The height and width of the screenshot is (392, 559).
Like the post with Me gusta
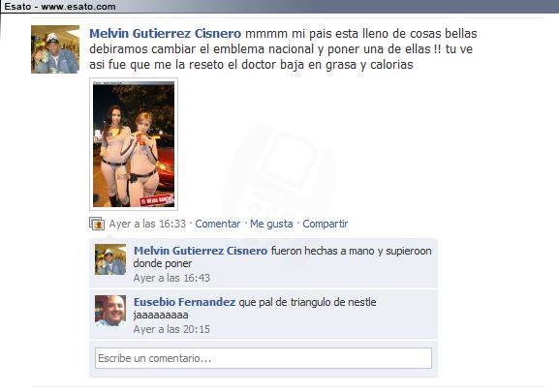coord(271,224)
